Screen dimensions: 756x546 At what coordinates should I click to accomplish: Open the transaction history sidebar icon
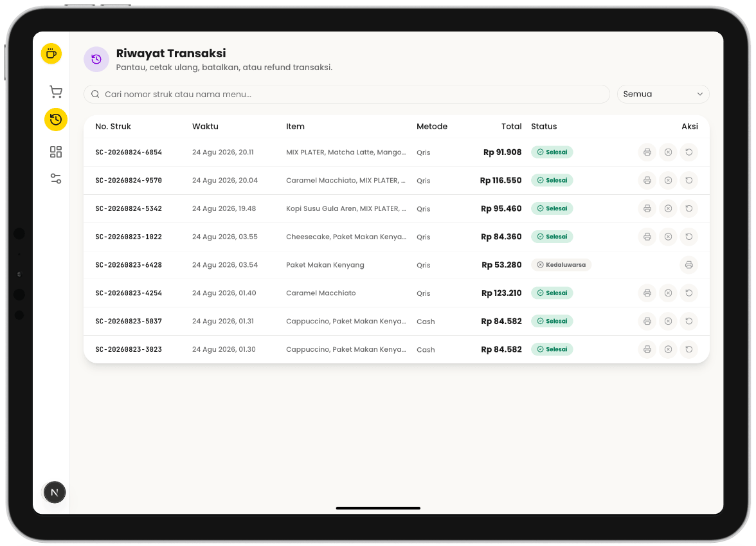56,120
